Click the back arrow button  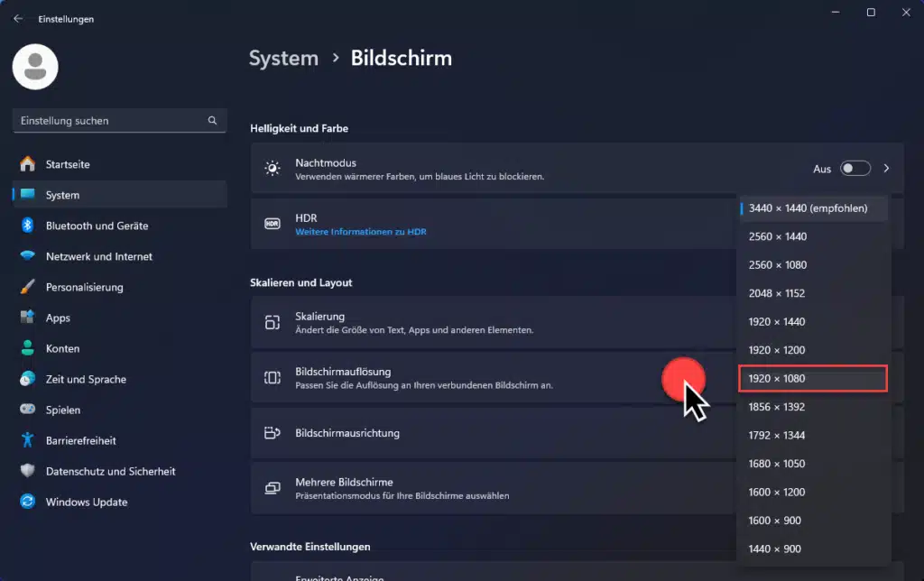click(x=18, y=18)
